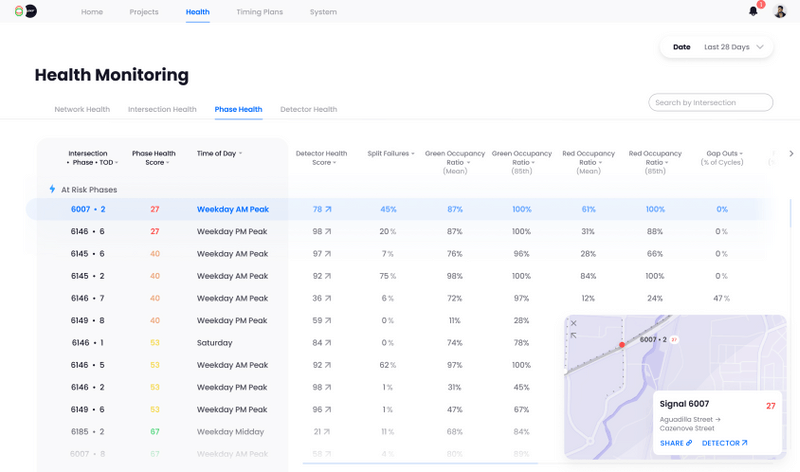Sort by Split Failures column
The image size is (800, 472).
point(391,153)
